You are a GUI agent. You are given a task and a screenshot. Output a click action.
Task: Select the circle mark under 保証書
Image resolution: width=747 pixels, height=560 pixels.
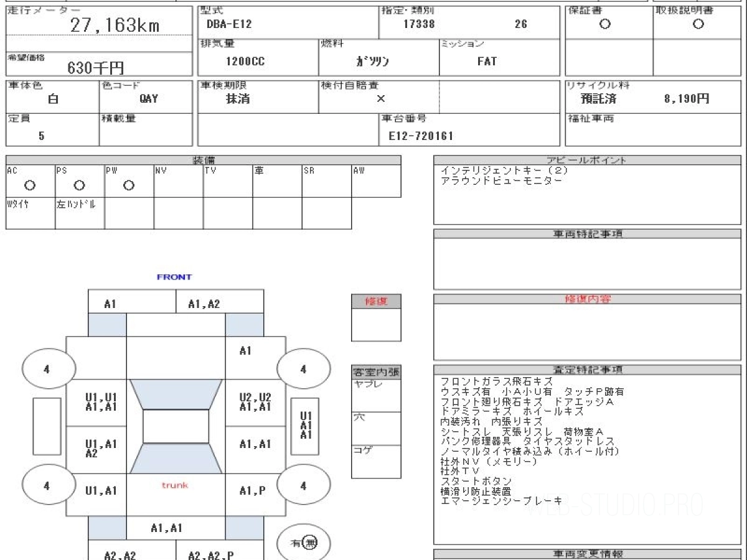pyautogui.click(x=604, y=24)
